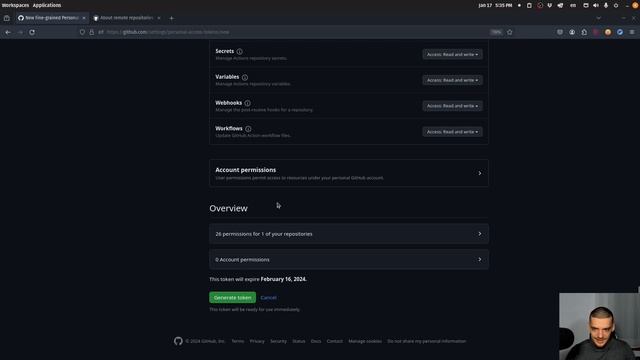Click the red circular tray icon

pos(540,5)
